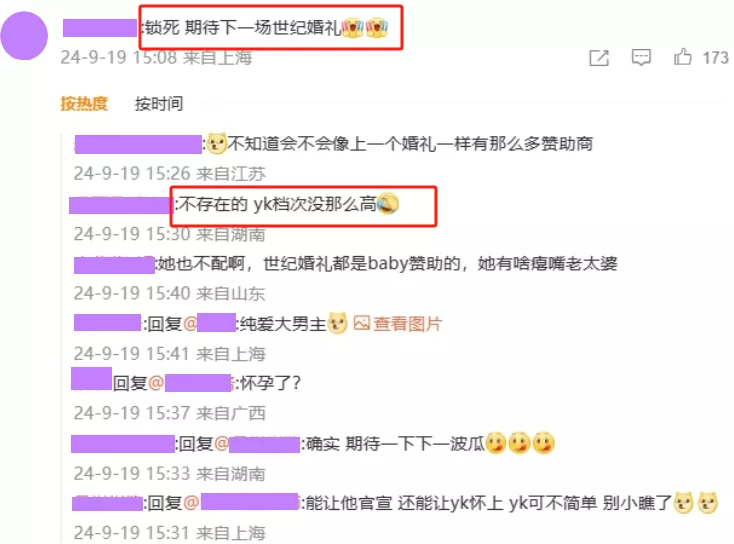Screen dimensions: 734x544
Task: Click the reply text 她也不配啊 comment
Action: 387,264
